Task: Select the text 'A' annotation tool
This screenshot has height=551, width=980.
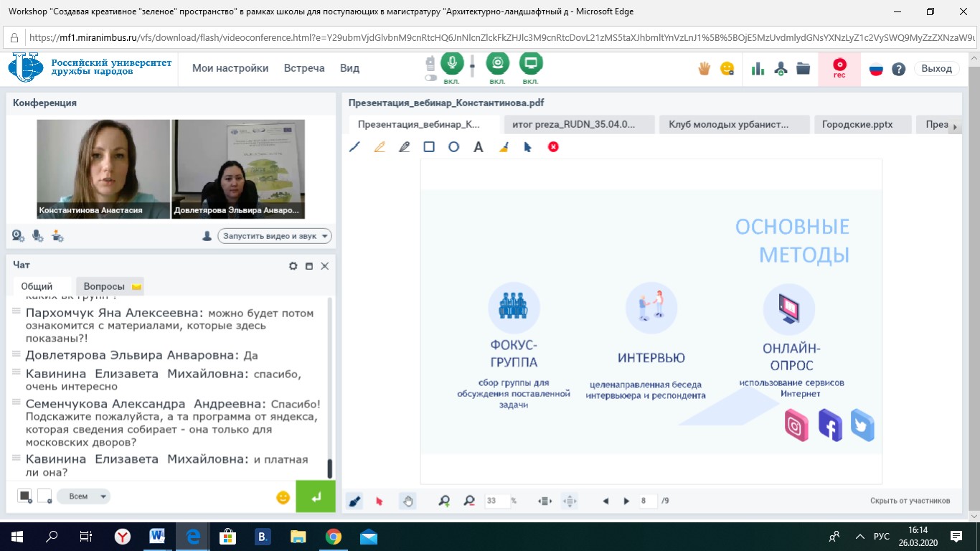Action: [x=479, y=147]
